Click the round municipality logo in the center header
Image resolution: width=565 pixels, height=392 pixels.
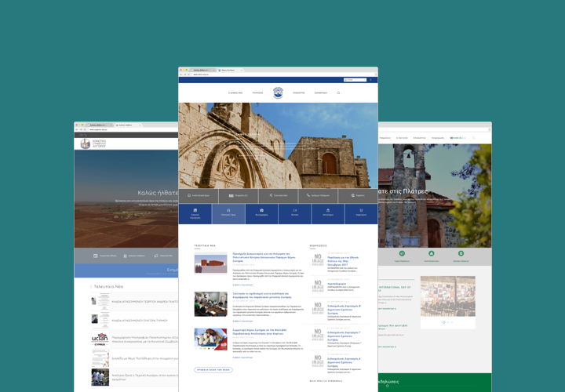(278, 93)
